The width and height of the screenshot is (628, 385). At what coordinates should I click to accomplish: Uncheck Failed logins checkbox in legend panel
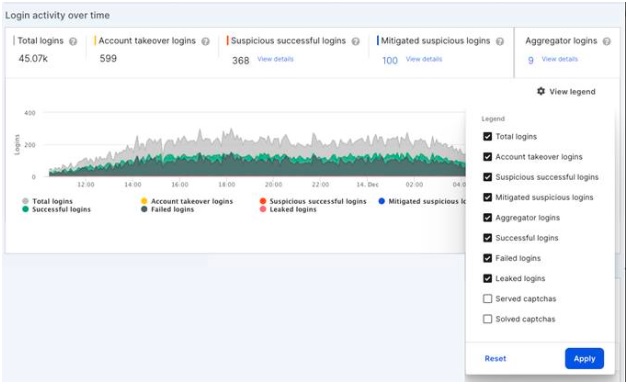(487, 258)
